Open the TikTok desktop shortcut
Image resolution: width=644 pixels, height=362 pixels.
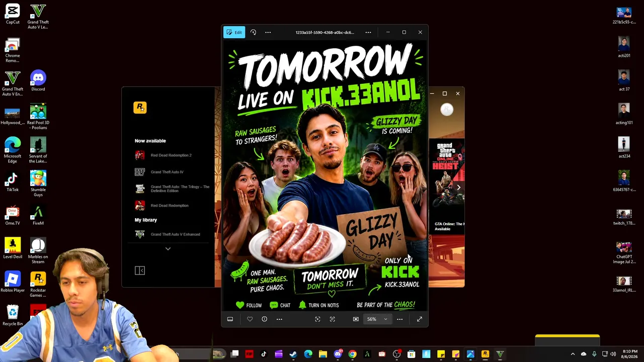(x=13, y=182)
